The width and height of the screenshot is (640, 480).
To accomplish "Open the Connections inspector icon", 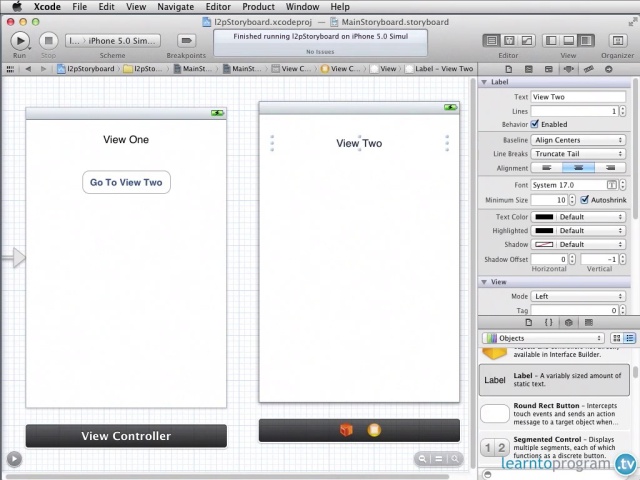I will 609,69.
